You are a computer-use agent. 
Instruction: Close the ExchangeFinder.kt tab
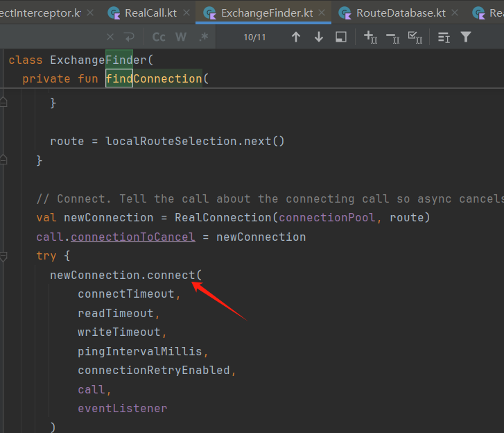(x=321, y=12)
